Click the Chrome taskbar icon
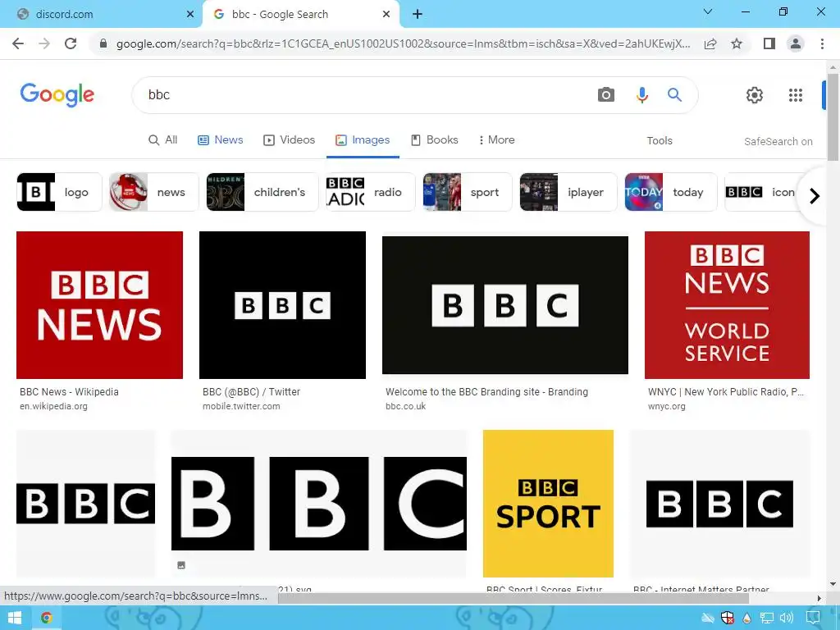Screen dimensions: 840x630 tap(47, 618)
